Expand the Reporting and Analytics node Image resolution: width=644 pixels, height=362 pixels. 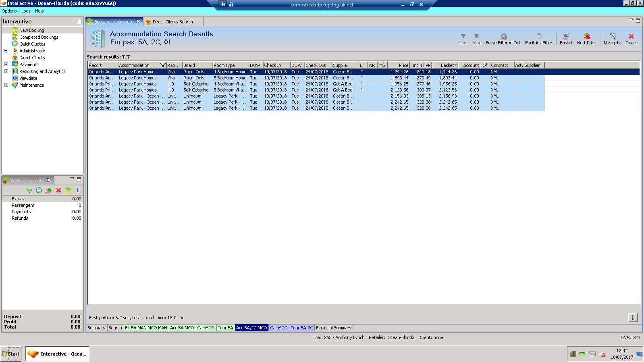6,71
